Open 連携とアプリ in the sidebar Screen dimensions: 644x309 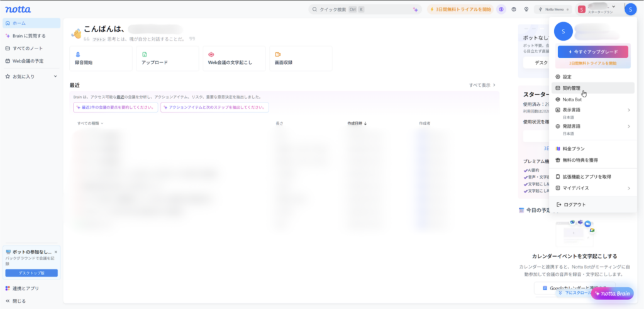pos(31,288)
